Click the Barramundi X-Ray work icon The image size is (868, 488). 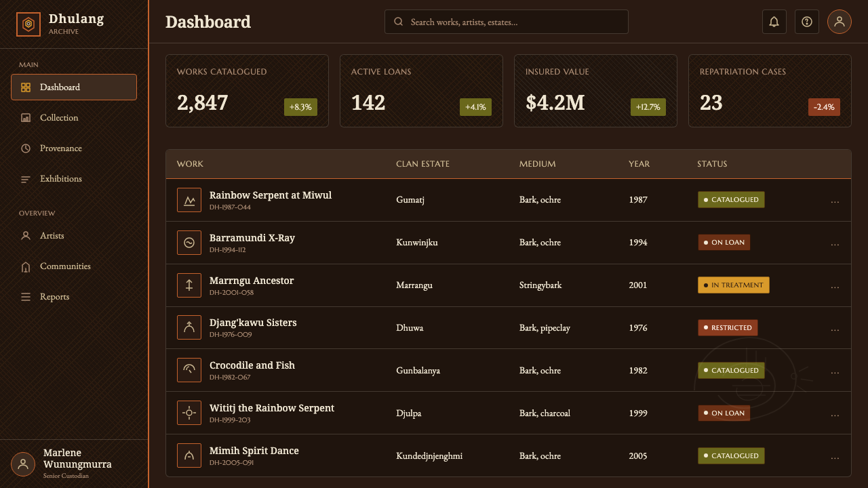[189, 243]
